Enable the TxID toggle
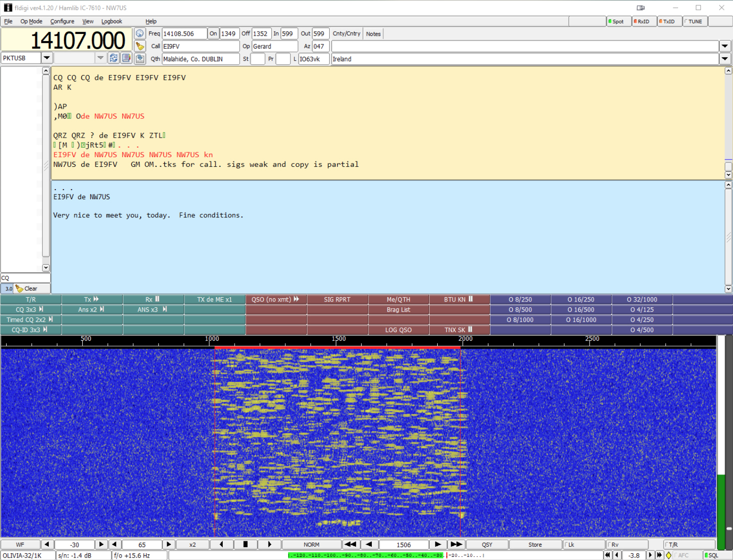 pos(668,22)
